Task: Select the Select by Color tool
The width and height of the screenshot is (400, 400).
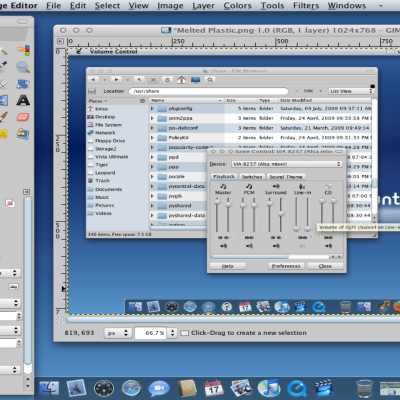Action: (23, 50)
